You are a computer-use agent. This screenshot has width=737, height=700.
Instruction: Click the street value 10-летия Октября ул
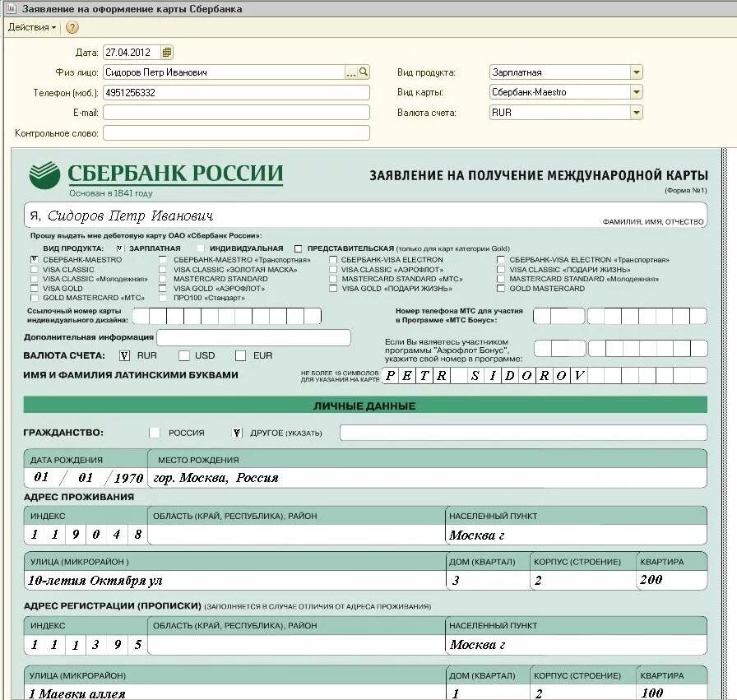[95, 581]
